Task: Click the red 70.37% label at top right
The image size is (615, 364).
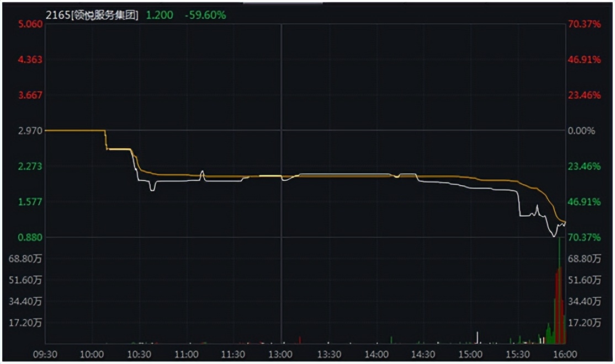Action: click(584, 24)
